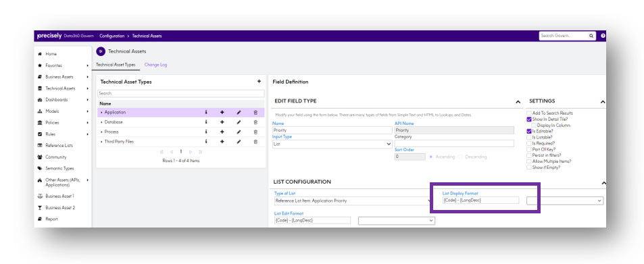Click the Semantic Types tag icon
Viewport: 644px width, 264px height.
pos(40,168)
